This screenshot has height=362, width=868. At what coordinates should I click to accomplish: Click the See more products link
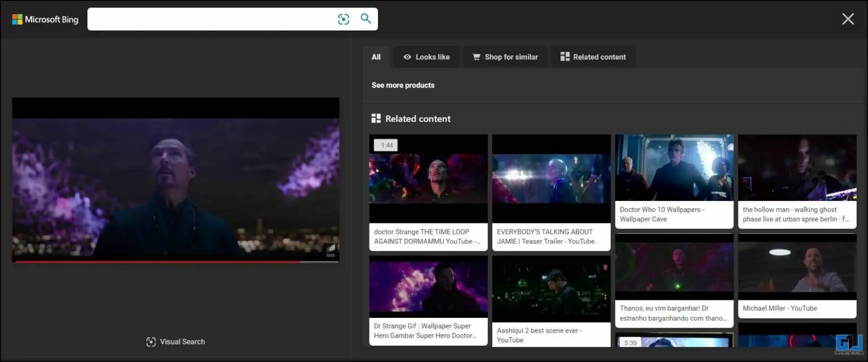[403, 85]
